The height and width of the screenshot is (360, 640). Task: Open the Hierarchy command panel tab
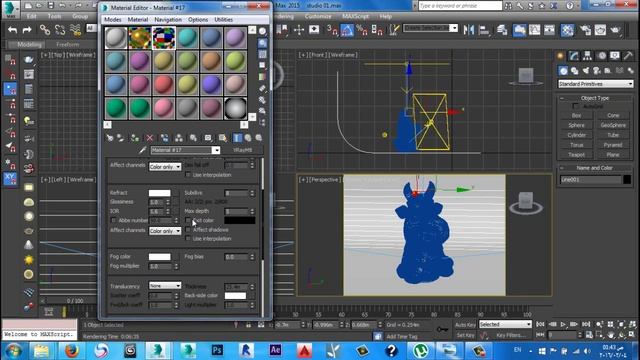point(587,56)
